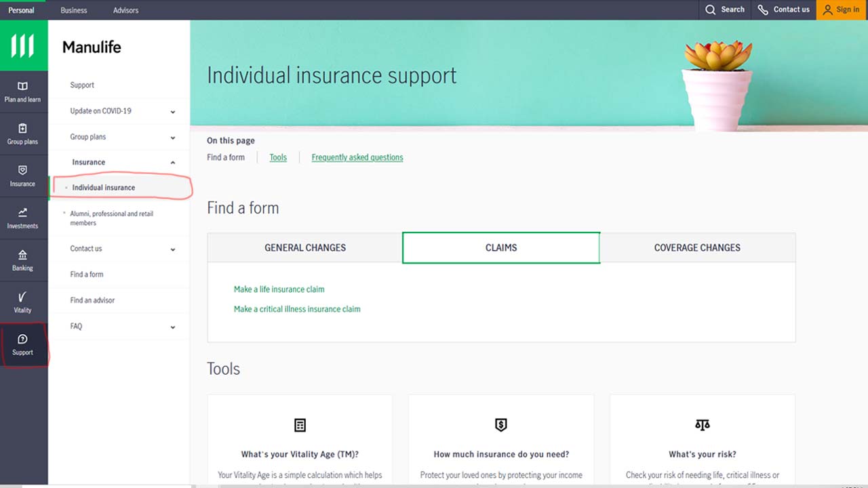The height and width of the screenshot is (488, 868).
Task: Click insurance needs dollar shield icon
Action: (501, 425)
